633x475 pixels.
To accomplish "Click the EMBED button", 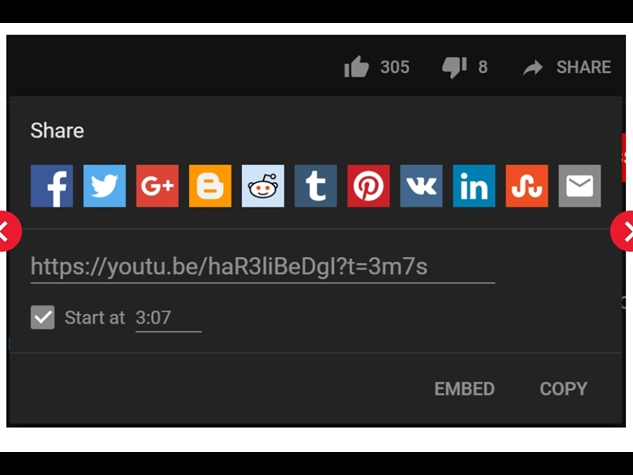I will 465,389.
